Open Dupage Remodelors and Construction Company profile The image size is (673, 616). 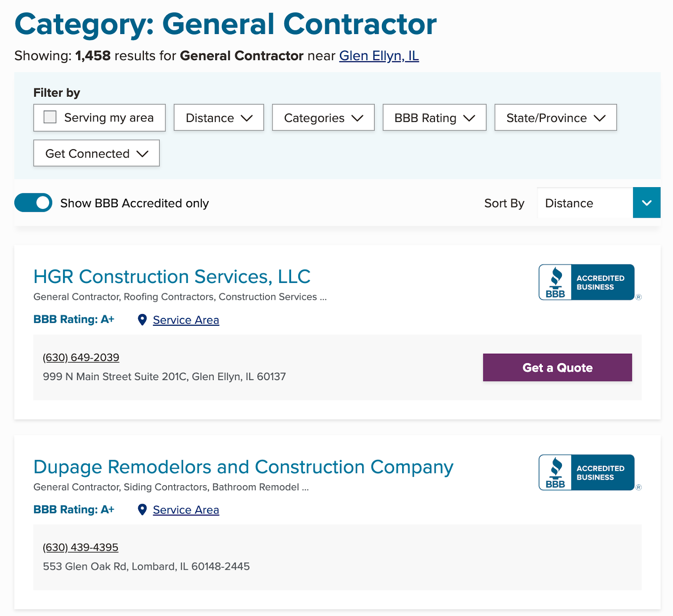(x=243, y=467)
